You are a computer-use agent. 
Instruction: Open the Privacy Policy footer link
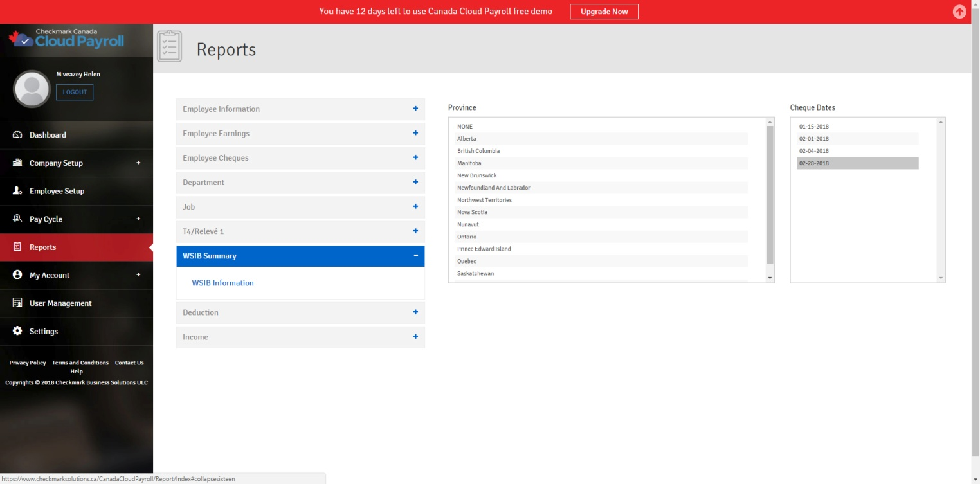point(28,363)
